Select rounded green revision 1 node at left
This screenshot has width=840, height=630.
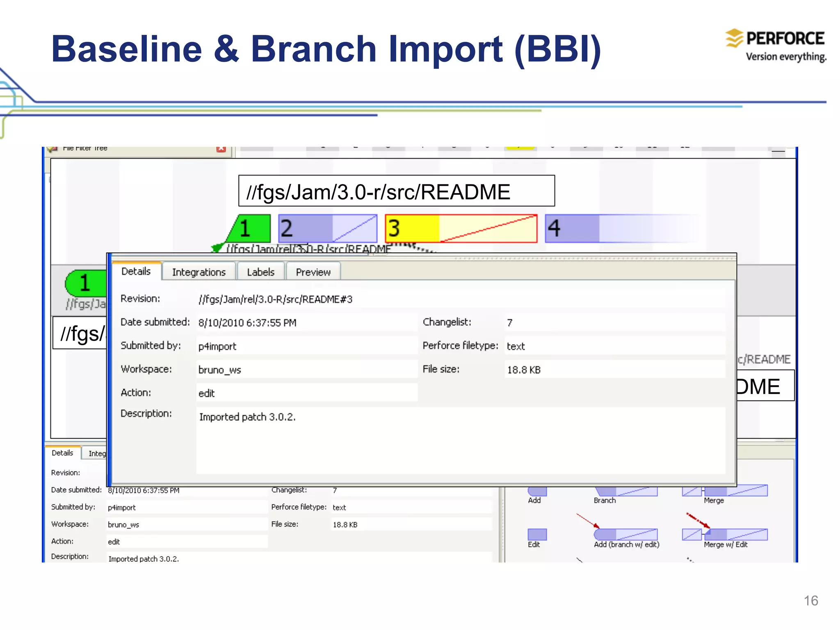(x=86, y=283)
